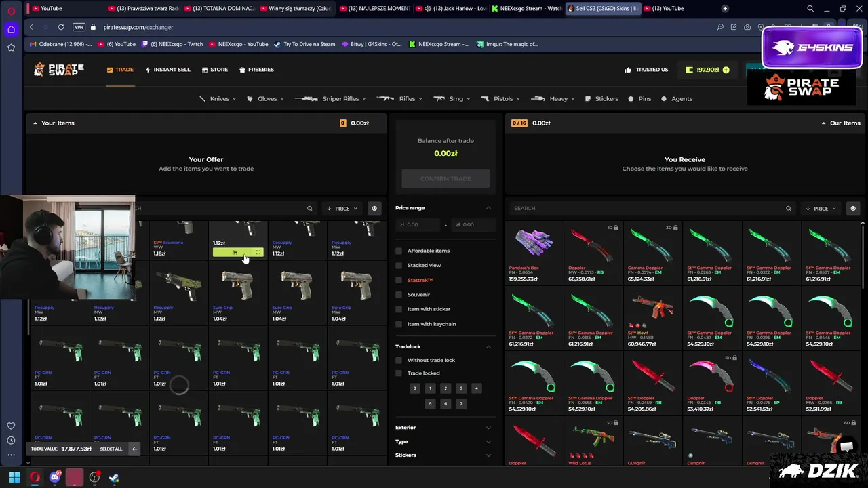Viewport: 868px width, 488px height.
Task: Select tradelock day 7 button
Action: tap(461, 403)
